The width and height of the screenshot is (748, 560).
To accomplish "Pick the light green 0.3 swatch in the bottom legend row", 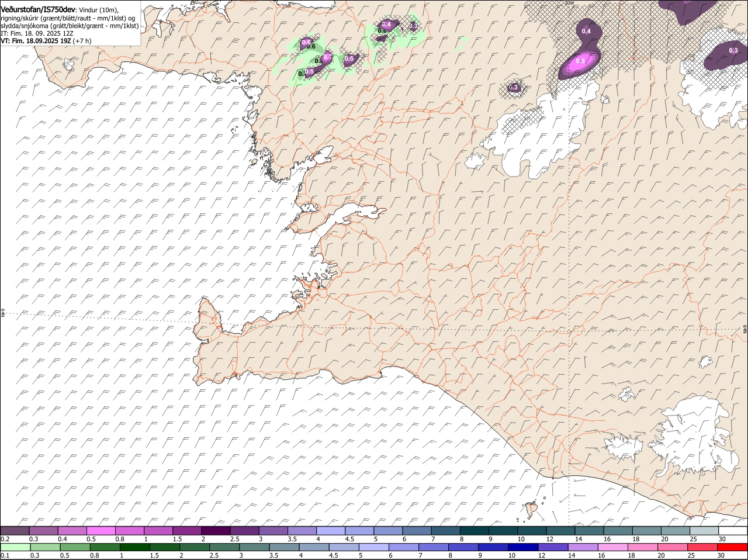I will pyautogui.click(x=45, y=547).
